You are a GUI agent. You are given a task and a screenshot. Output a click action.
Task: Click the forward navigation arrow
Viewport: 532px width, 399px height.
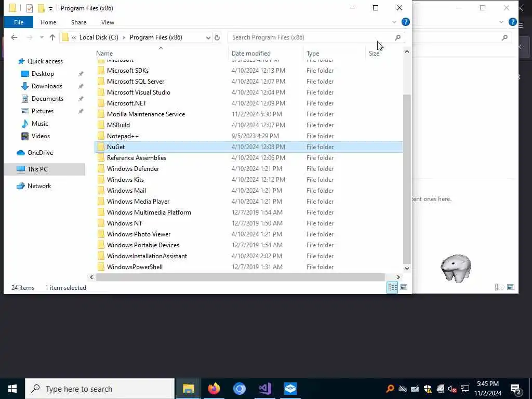[30, 37]
